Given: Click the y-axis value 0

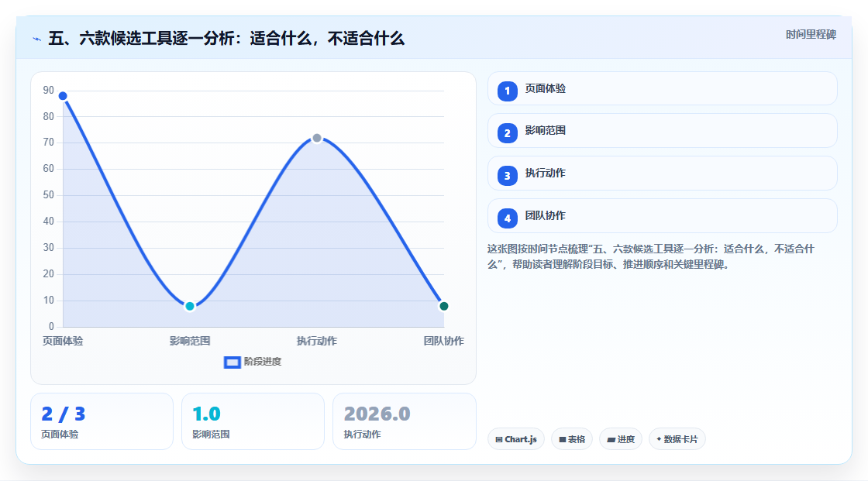Looking at the screenshot, I should pos(51,327).
